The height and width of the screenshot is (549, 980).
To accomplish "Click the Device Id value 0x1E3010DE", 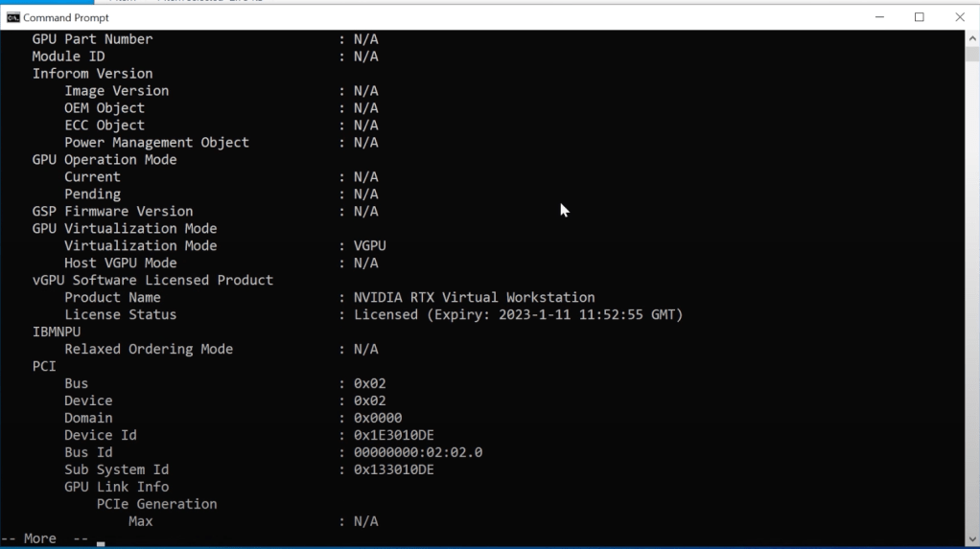I will (393, 435).
